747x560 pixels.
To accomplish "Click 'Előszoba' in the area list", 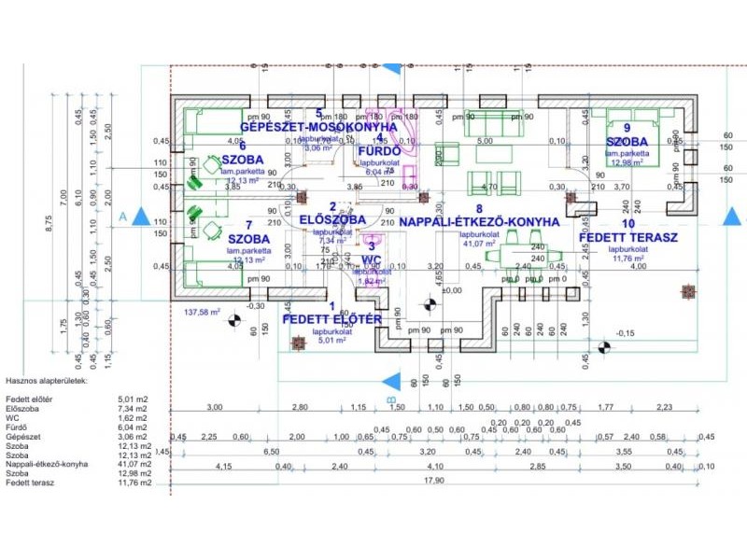I will (22, 409).
